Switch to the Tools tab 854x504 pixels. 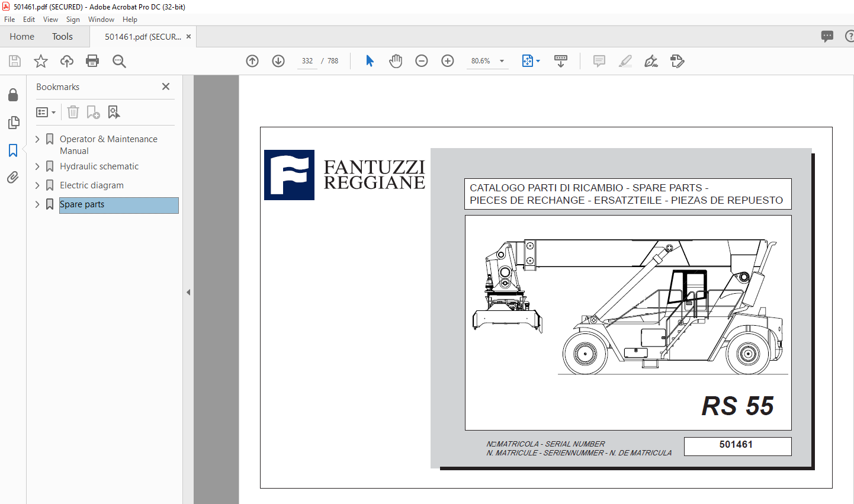point(62,37)
